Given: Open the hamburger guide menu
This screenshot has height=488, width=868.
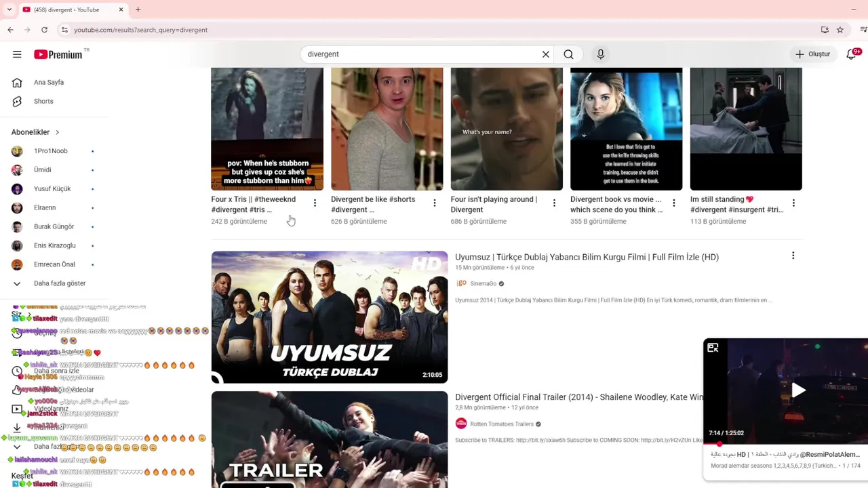Looking at the screenshot, I should pos(17,54).
